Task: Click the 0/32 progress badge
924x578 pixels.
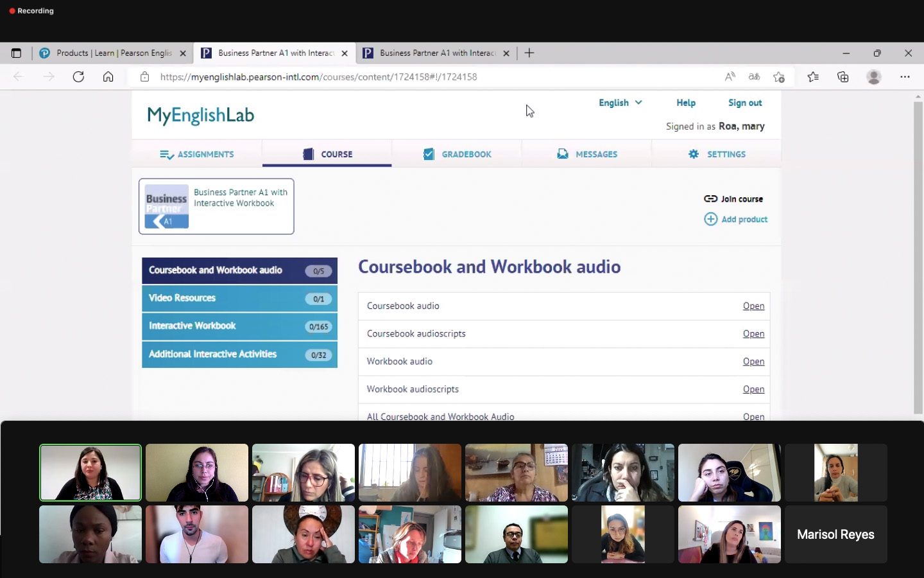Action: tap(319, 355)
